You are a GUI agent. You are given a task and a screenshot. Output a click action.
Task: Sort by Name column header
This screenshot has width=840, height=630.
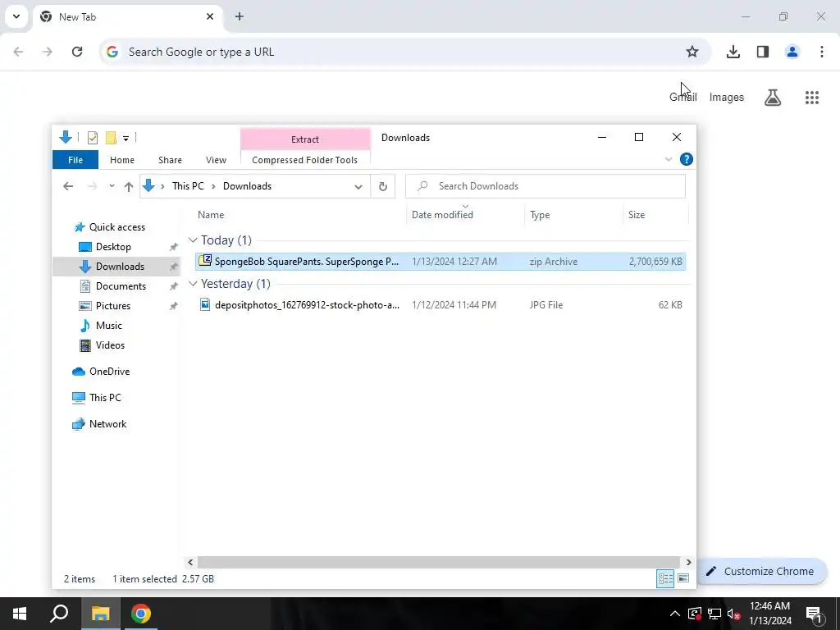point(300,214)
